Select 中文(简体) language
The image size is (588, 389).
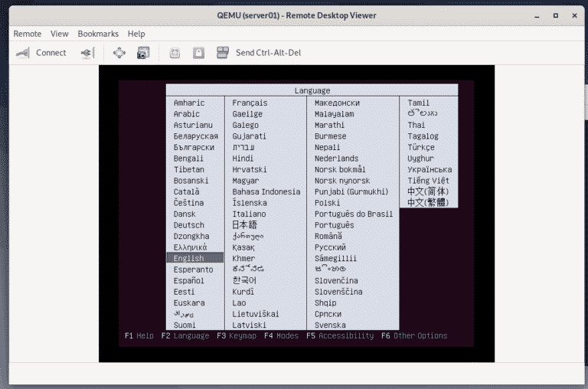click(x=428, y=191)
